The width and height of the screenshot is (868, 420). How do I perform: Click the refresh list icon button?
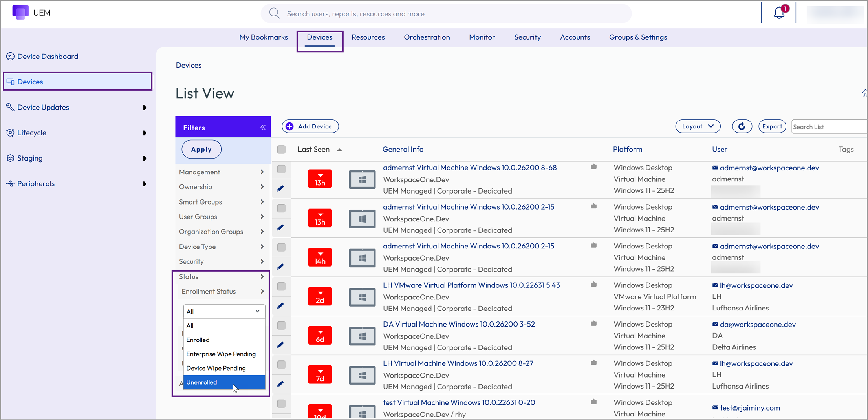click(742, 126)
